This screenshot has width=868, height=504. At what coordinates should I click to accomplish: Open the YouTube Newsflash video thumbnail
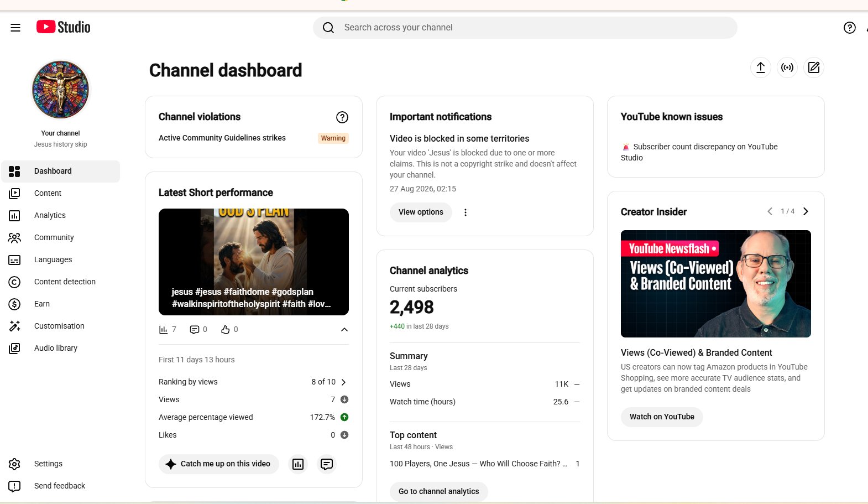pos(716,284)
